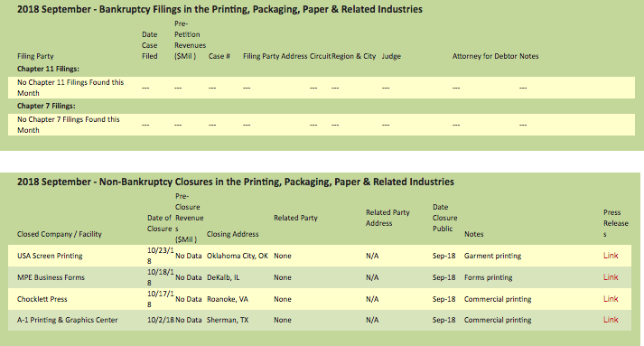This screenshot has height=346, width=644.
Task: Open the USA Screen Printing press release link
Action: point(611,256)
